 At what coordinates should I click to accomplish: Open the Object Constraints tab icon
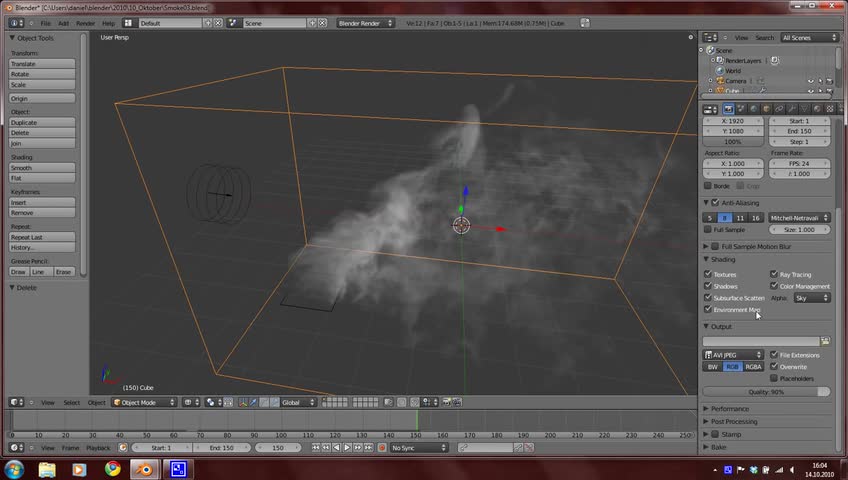pos(779,109)
